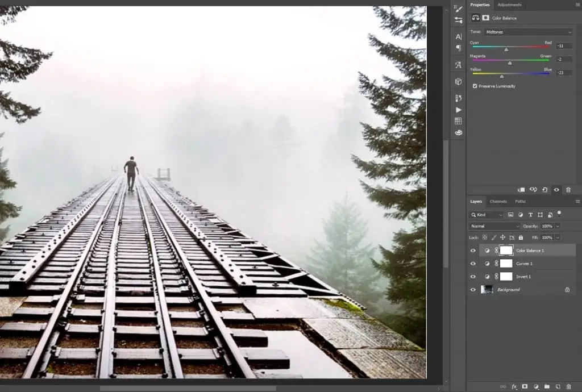Filter layers by smart objects icon

(x=550, y=215)
